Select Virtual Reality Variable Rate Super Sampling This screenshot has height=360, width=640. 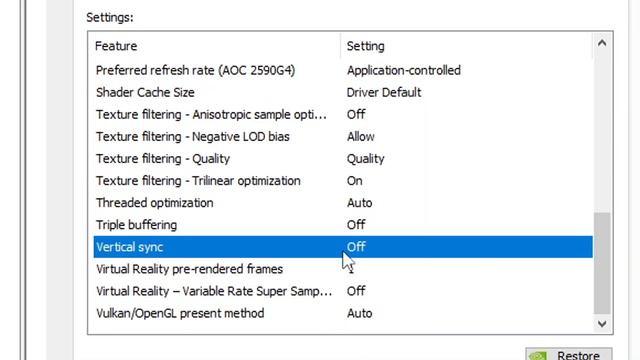(214, 291)
